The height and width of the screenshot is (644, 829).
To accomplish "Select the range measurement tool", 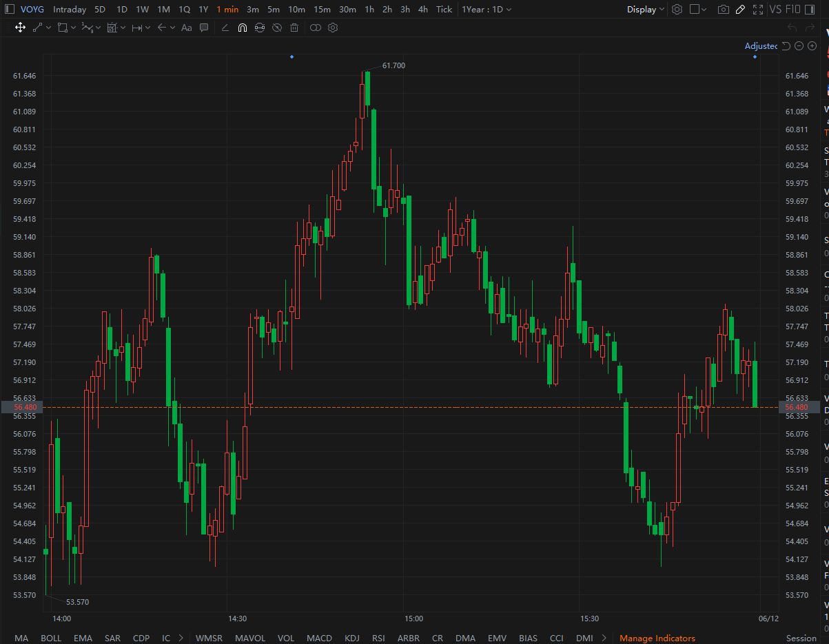I will pyautogui.click(x=136, y=28).
